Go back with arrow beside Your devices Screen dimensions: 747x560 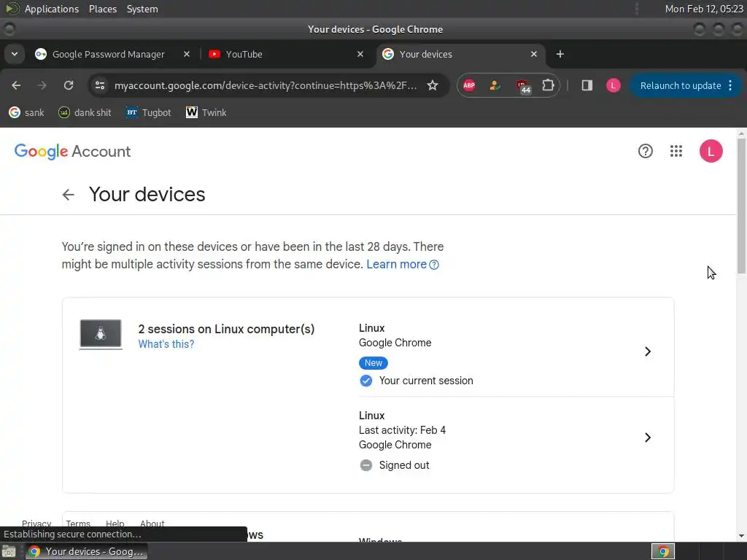click(x=68, y=195)
